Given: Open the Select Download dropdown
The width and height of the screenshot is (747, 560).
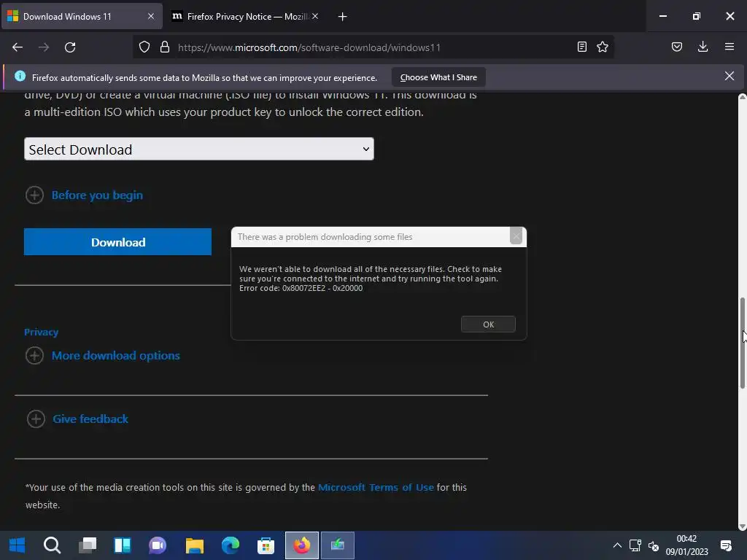Looking at the screenshot, I should (x=199, y=149).
